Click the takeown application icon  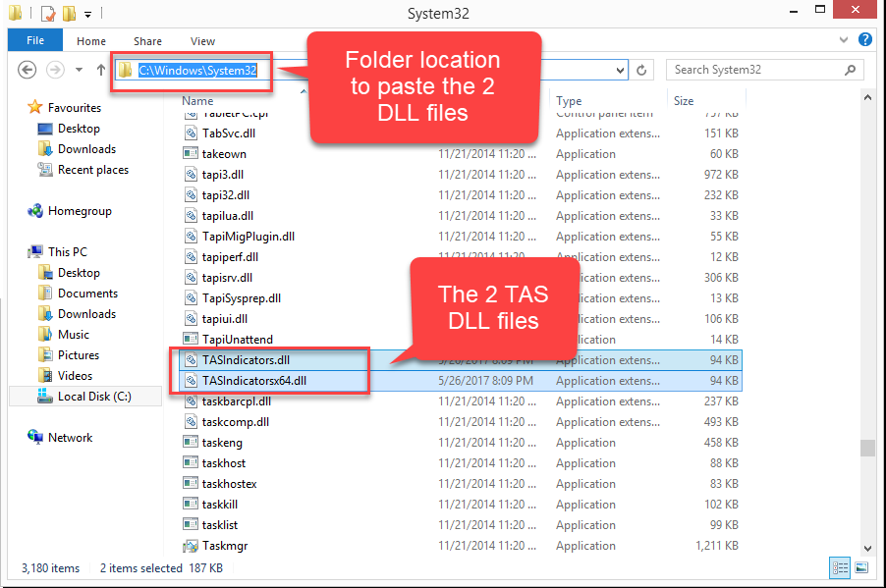pyautogui.click(x=191, y=154)
